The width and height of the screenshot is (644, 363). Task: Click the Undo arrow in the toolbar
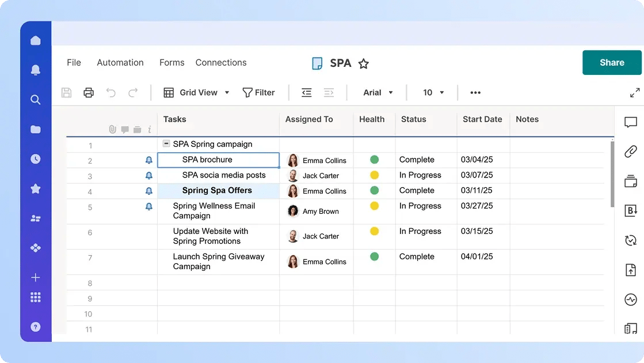[x=110, y=92]
